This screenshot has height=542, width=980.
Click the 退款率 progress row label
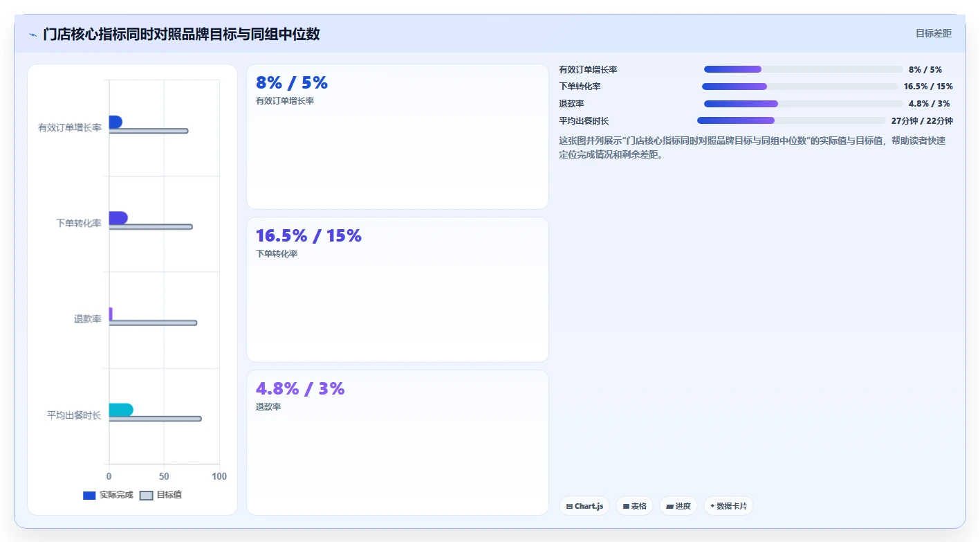coord(572,104)
